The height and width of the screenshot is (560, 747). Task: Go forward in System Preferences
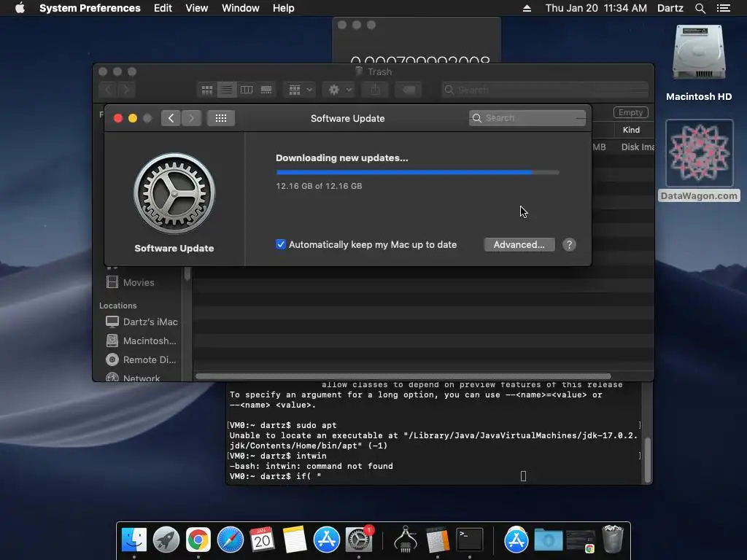click(191, 118)
